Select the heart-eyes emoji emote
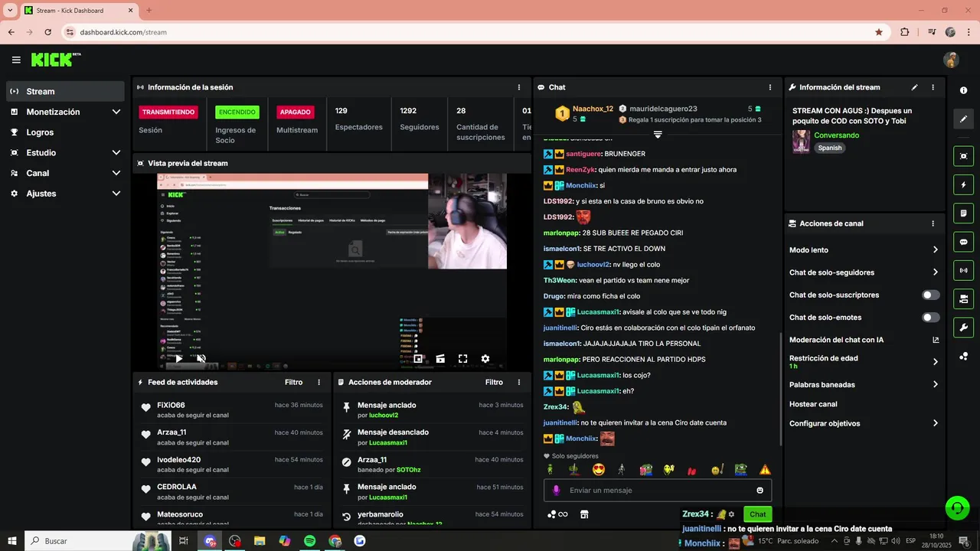980x551 pixels. click(x=599, y=470)
